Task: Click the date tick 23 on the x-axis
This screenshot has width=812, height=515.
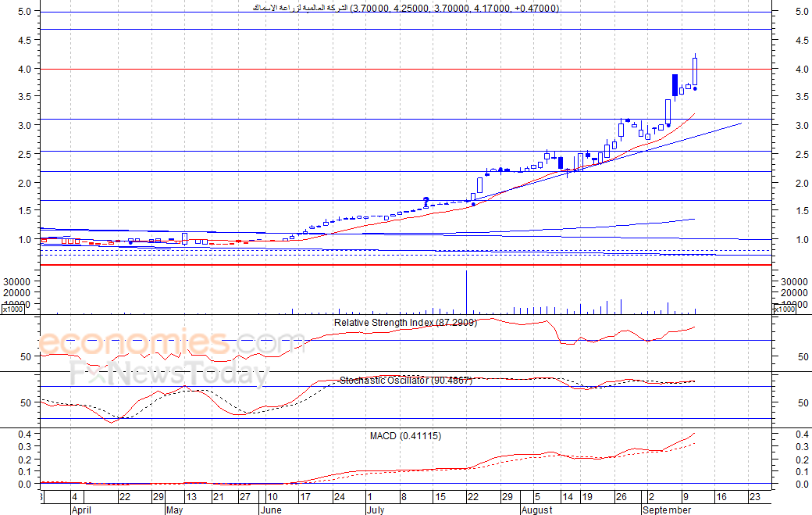Action: (x=753, y=497)
